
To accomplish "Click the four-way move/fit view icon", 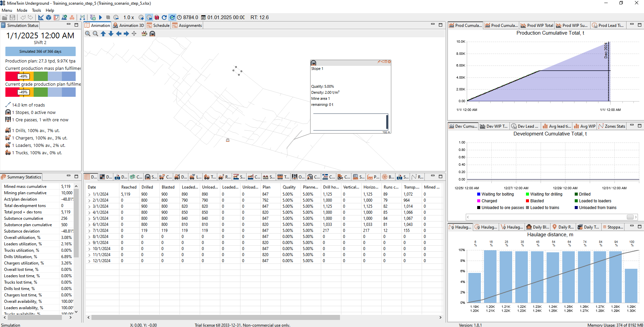I will (x=134, y=34).
